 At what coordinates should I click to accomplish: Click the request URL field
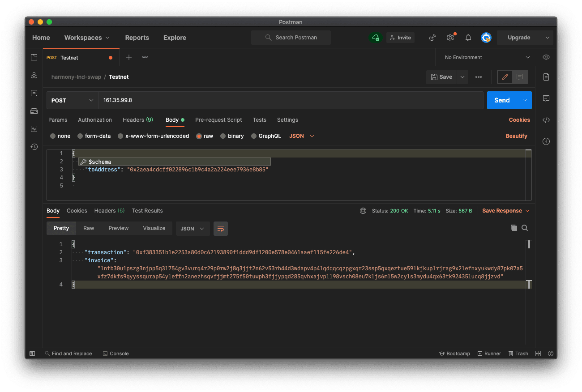(291, 100)
